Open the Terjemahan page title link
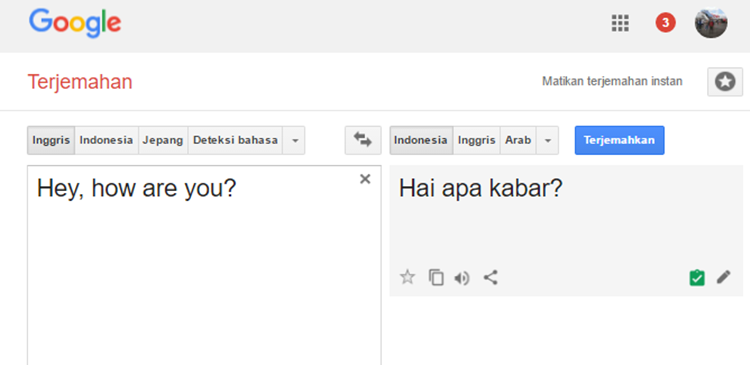This screenshot has height=365, width=750. [x=80, y=82]
